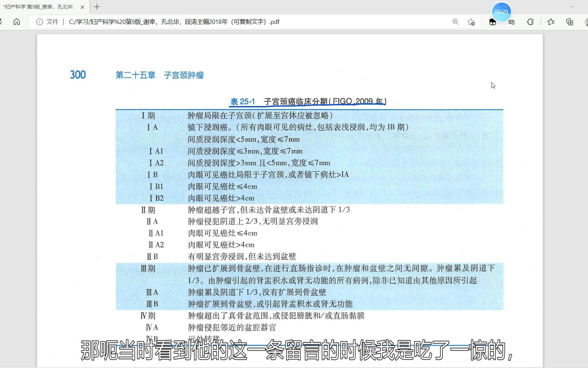Click the 00:29 recording timer bubble
The height and width of the screenshot is (368, 588).
click(501, 12)
